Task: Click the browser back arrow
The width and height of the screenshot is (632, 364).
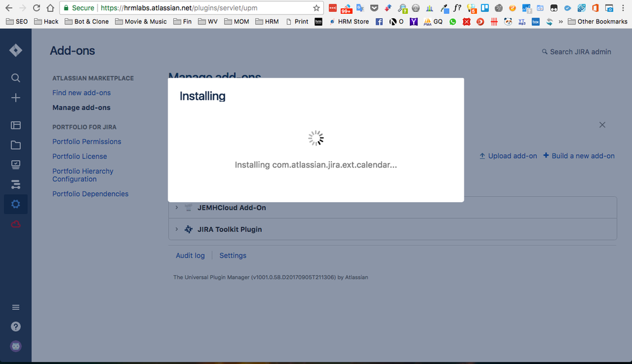Action: pos(9,8)
